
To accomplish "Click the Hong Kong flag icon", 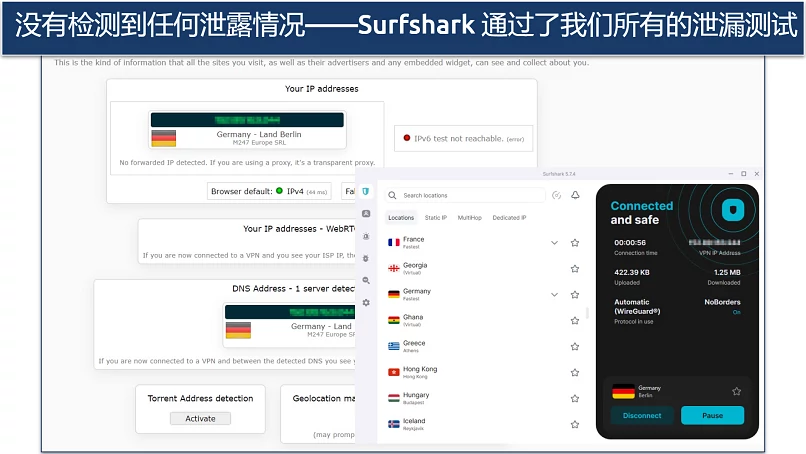I will point(394,372).
